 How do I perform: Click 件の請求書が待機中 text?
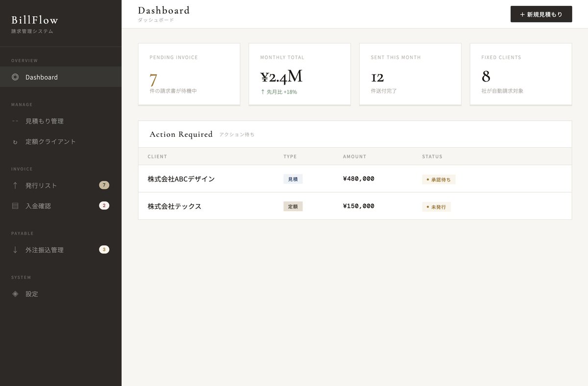(x=173, y=91)
